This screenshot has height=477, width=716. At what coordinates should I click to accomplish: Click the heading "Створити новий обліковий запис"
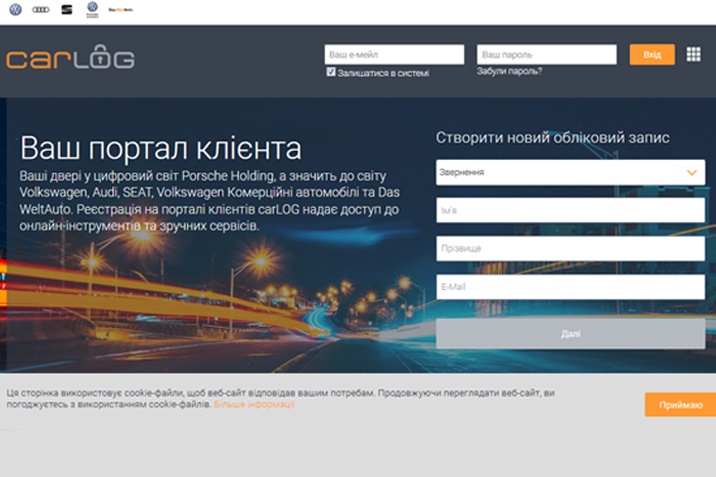(553, 137)
